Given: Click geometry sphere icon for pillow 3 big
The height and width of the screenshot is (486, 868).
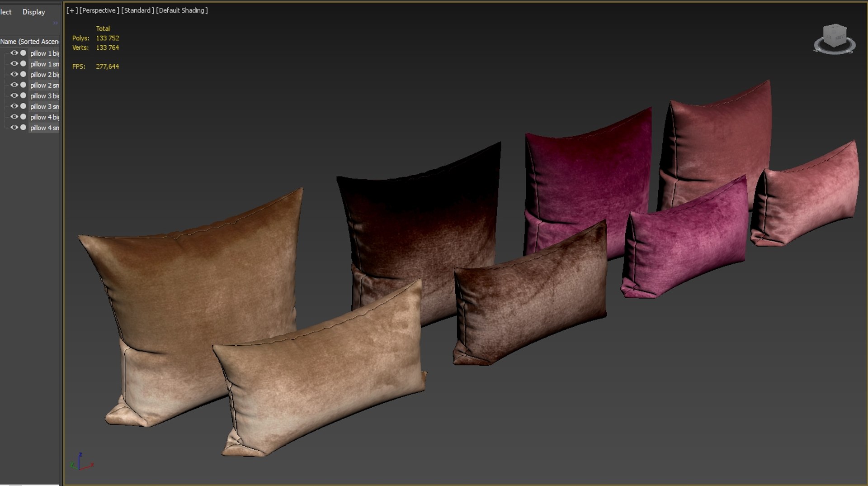Looking at the screenshot, I should pyautogui.click(x=23, y=95).
